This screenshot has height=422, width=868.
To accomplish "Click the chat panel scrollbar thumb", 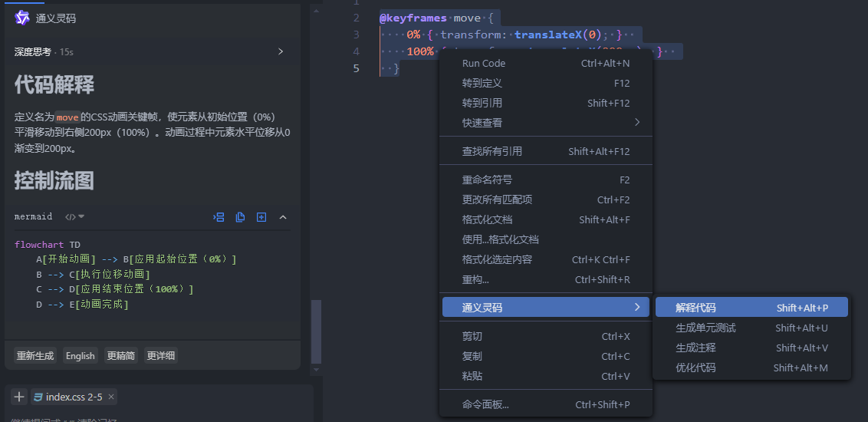I will (316, 331).
